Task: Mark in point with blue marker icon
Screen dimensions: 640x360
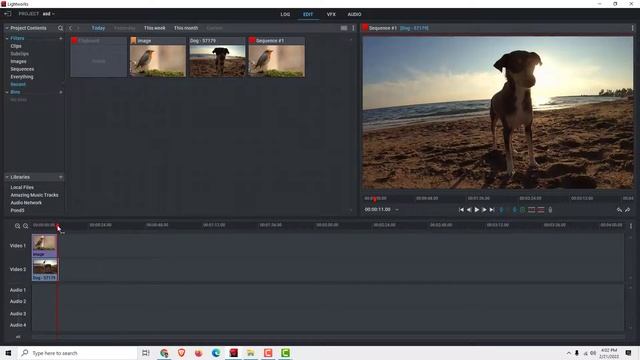Action: tap(502, 210)
